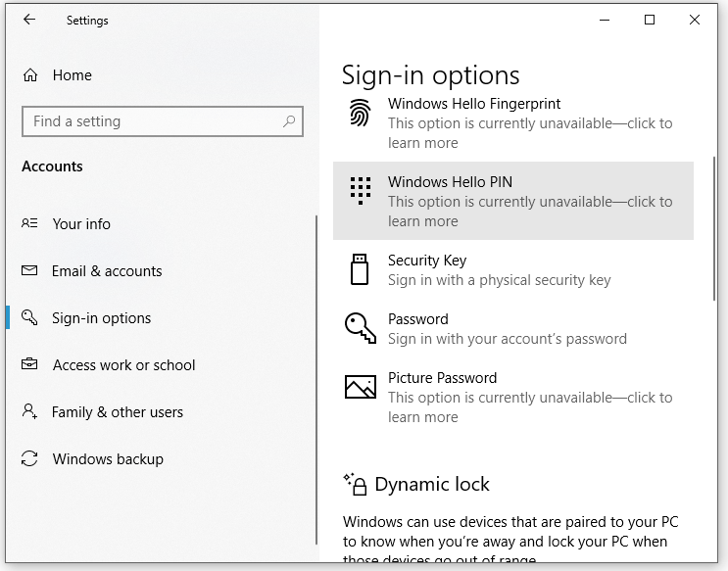Click the Your info person icon
Screen dimensions: 728x571
click(29, 223)
